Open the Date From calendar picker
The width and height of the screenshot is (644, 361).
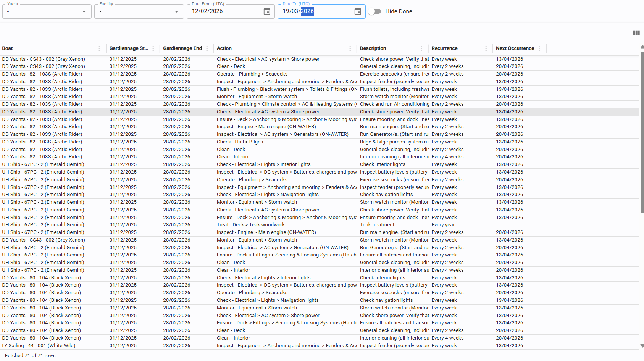(267, 11)
